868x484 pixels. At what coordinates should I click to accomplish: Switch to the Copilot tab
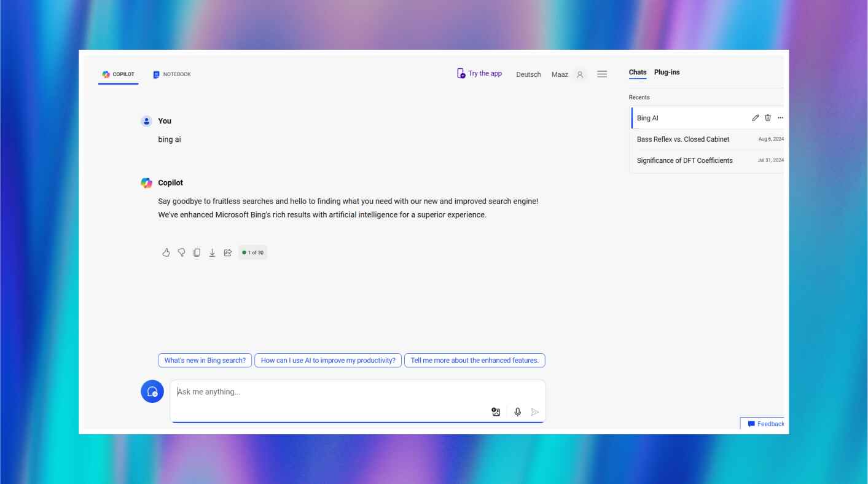click(119, 74)
